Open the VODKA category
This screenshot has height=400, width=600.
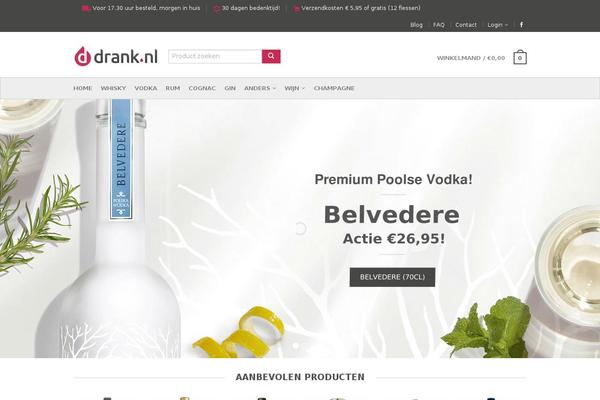145,88
